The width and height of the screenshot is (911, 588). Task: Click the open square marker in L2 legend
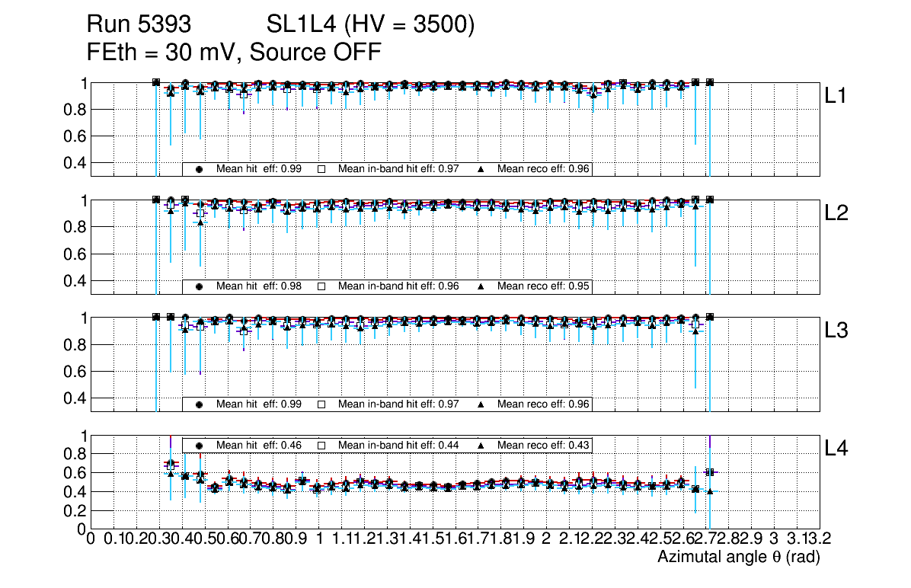tap(321, 286)
